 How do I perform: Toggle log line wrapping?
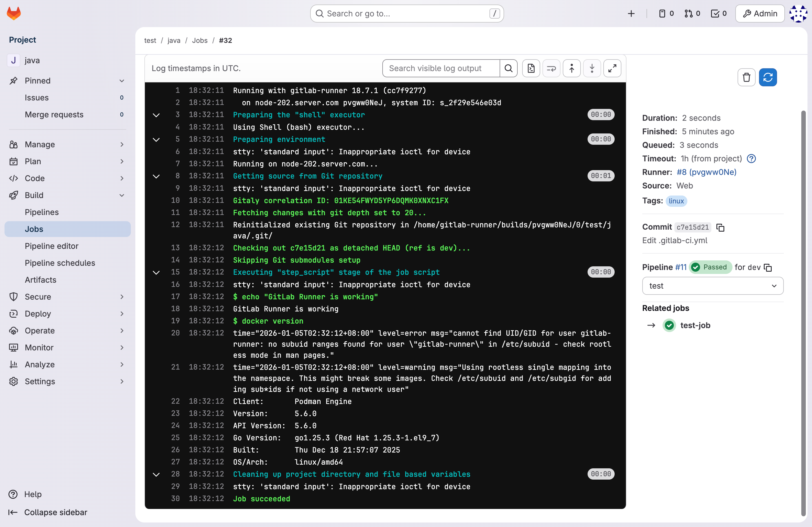point(551,68)
